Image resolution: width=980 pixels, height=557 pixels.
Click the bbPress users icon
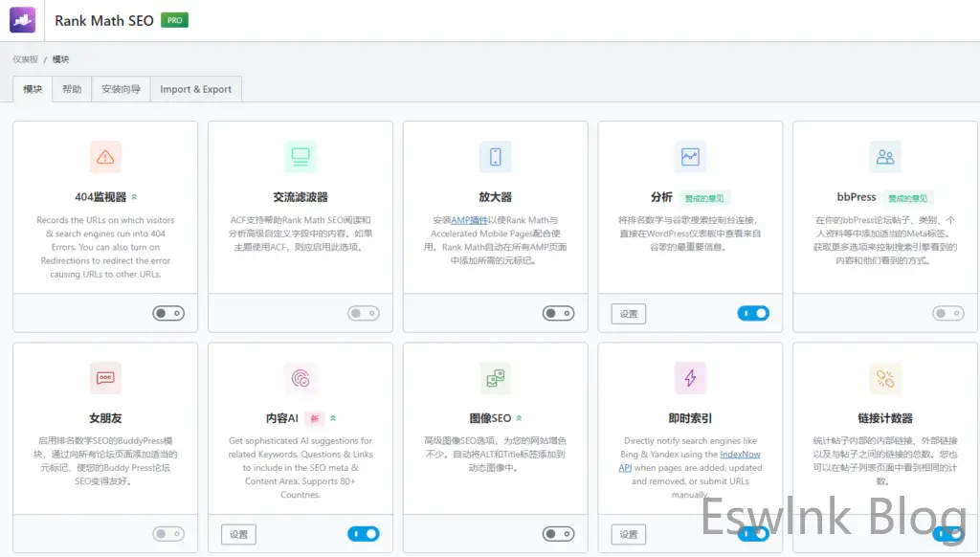885,157
